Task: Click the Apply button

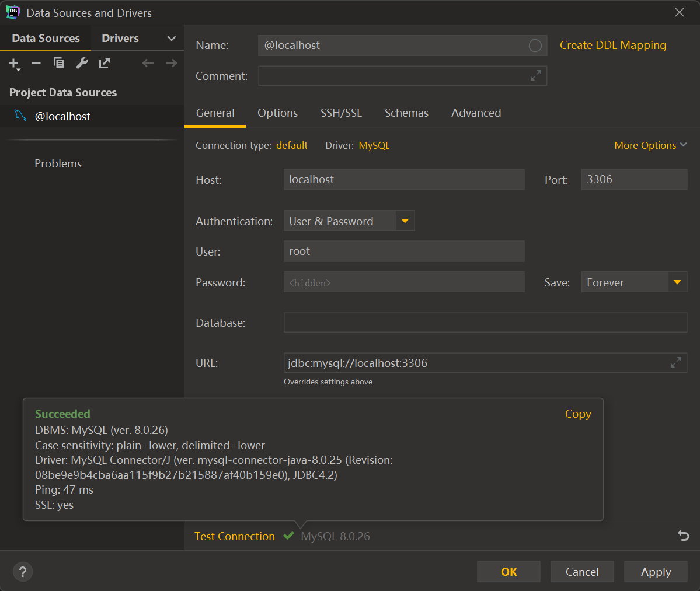Action: pos(656,572)
